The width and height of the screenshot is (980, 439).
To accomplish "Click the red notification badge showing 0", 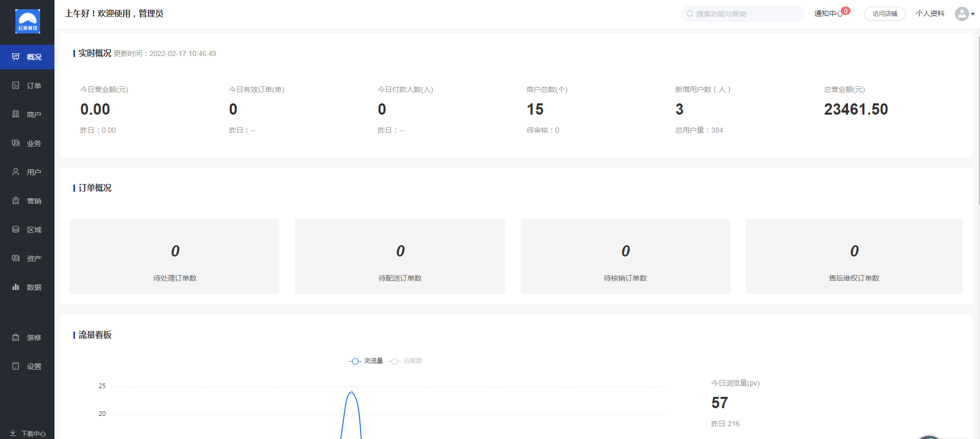I will (845, 11).
